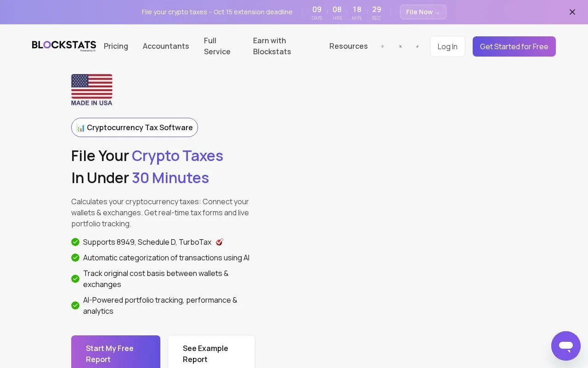Viewport: 588px width, 368px height.
Task: Click the Log In button
Action: coord(447,46)
